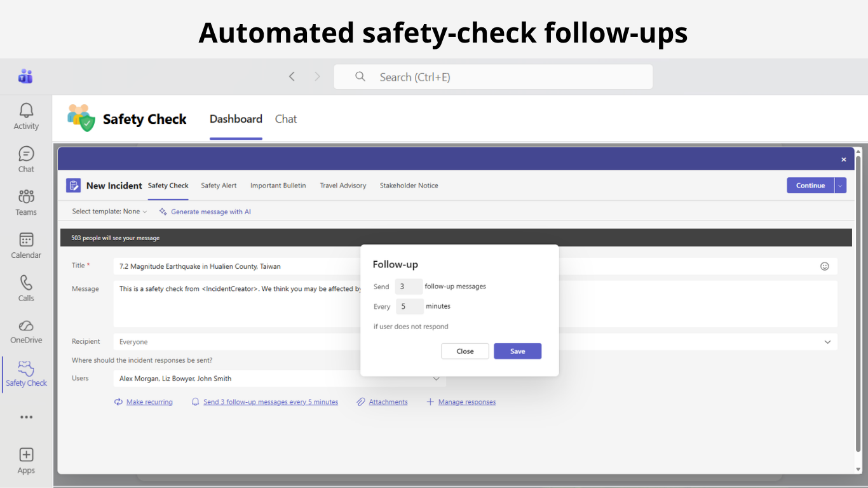Image resolution: width=868 pixels, height=488 pixels.
Task: Click Generate message with AI link
Action: (x=211, y=212)
